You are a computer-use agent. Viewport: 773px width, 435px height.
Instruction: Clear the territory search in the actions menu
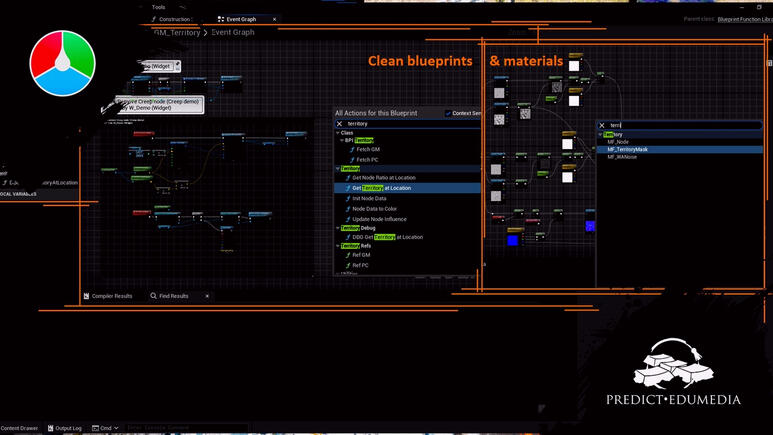339,124
